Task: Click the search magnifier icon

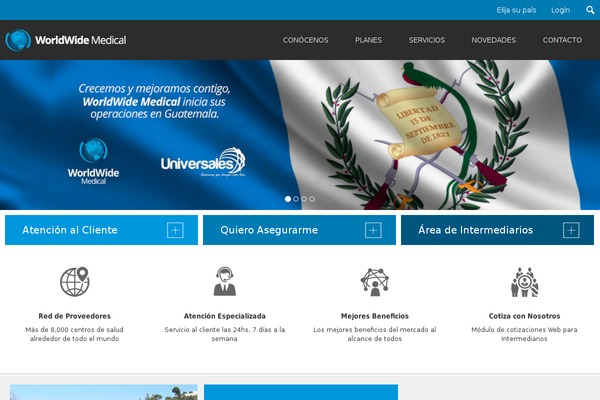Action: [x=590, y=10]
